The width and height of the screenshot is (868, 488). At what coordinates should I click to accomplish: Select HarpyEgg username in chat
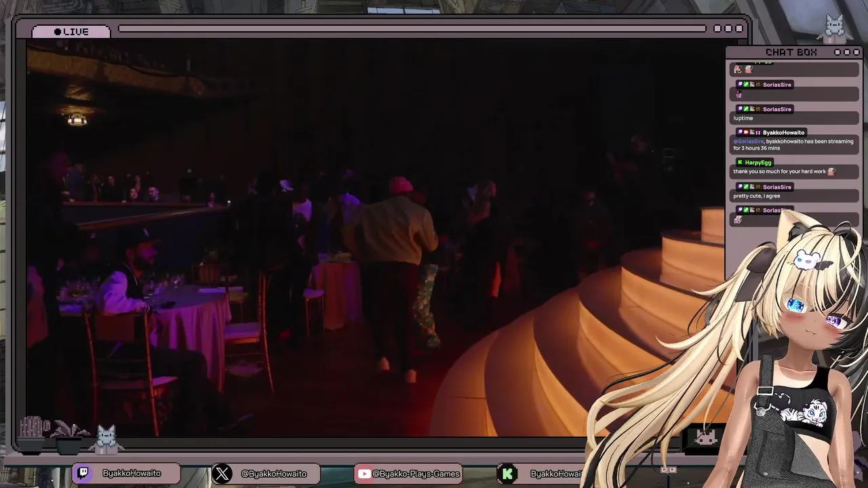(758, 163)
